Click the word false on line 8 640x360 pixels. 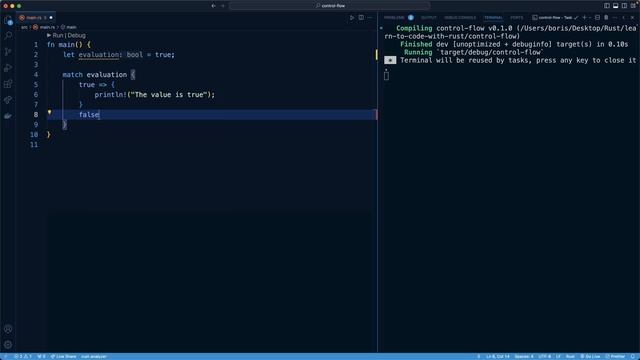[x=89, y=115]
